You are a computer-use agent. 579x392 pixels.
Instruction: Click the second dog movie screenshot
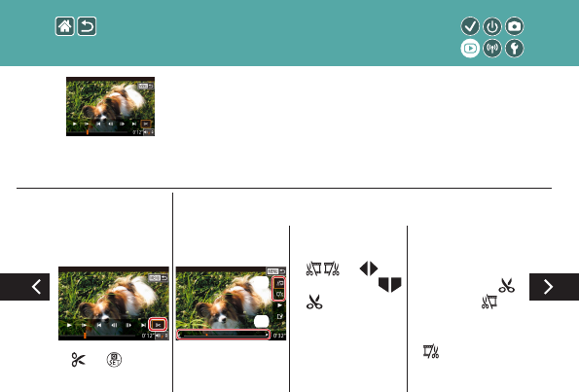point(232,303)
